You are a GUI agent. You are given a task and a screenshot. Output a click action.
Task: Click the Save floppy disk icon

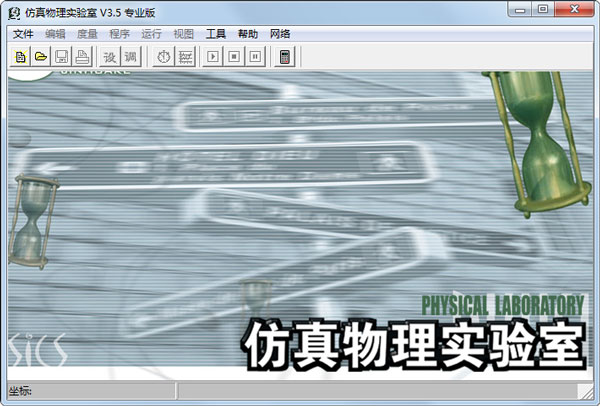pos(61,57)
